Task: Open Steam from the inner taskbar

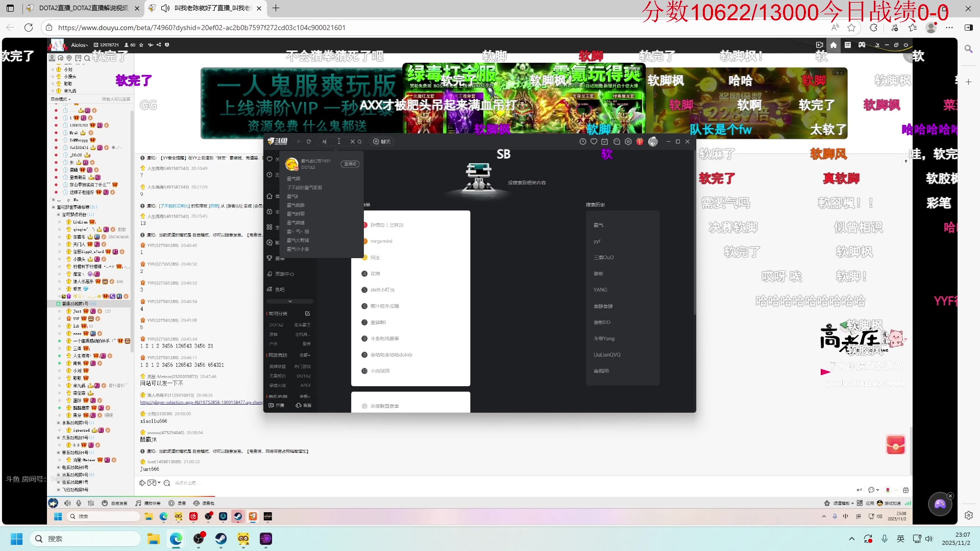Action: [238, 516]
